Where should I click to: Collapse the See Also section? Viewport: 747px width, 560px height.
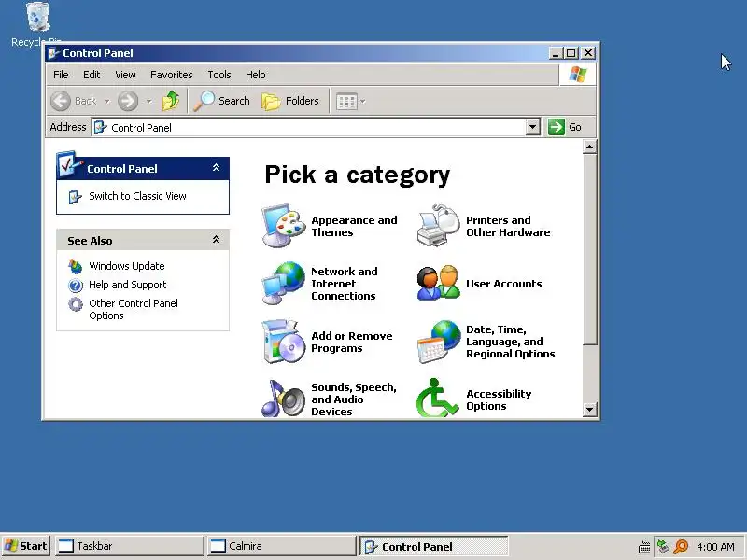(x=216, y=240)
